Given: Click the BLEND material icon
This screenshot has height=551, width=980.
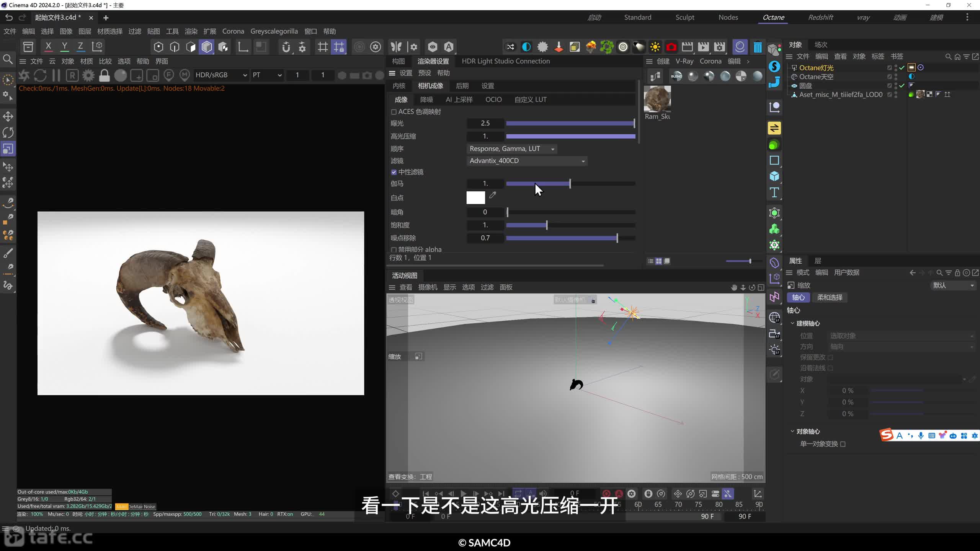Looking at the screenshot, I should tap(676, 76).
